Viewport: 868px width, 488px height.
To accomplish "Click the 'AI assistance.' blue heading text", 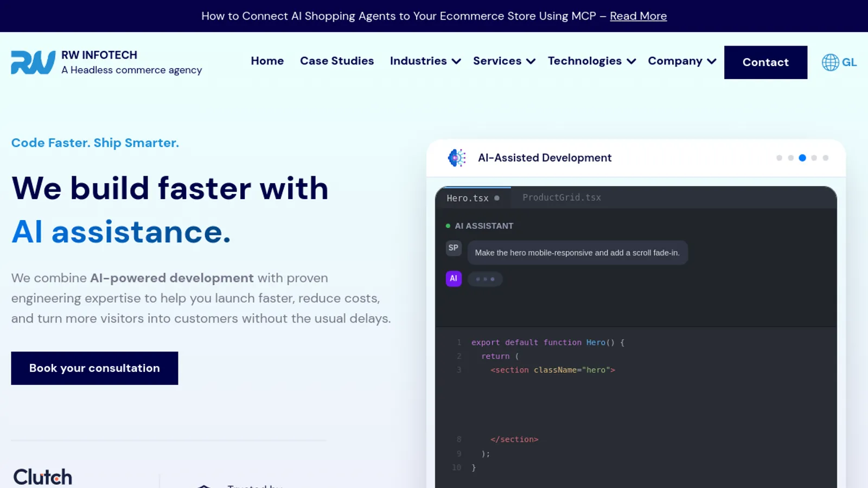I will 121,232.
